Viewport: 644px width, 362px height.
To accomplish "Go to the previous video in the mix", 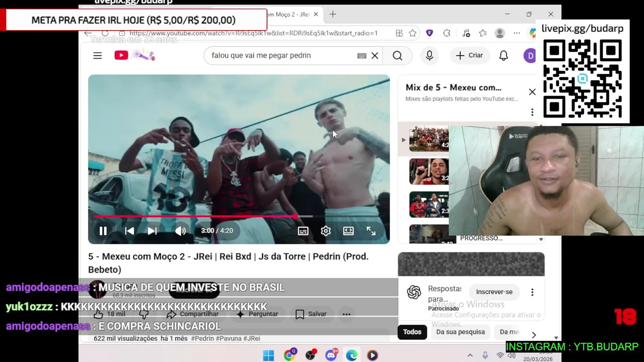I will 129,231.
